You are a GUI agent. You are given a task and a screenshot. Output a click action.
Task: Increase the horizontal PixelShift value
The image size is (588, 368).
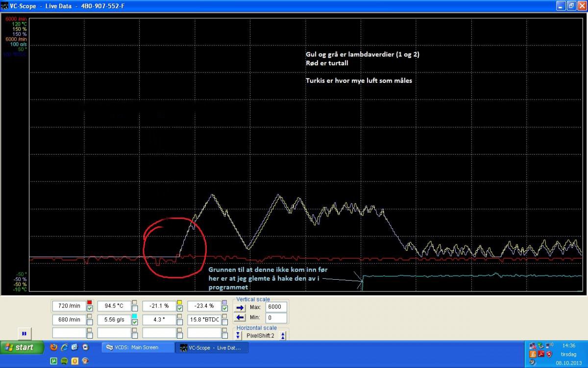(282, 336)
